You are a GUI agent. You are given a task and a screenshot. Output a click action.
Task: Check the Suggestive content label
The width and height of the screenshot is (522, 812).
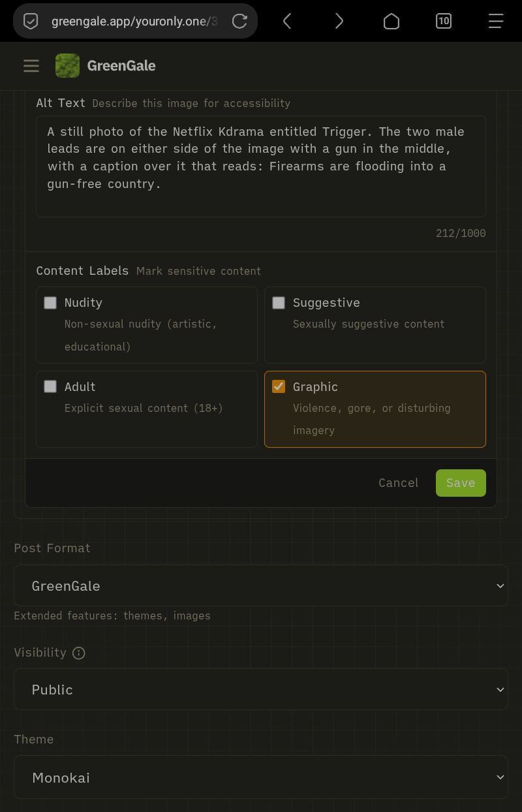[x=279, y=303]
